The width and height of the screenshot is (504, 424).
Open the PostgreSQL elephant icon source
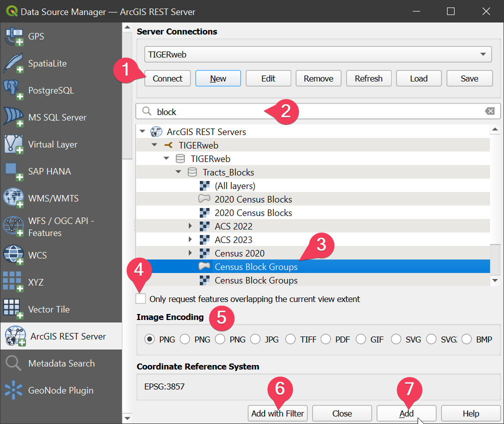point(13,90)
